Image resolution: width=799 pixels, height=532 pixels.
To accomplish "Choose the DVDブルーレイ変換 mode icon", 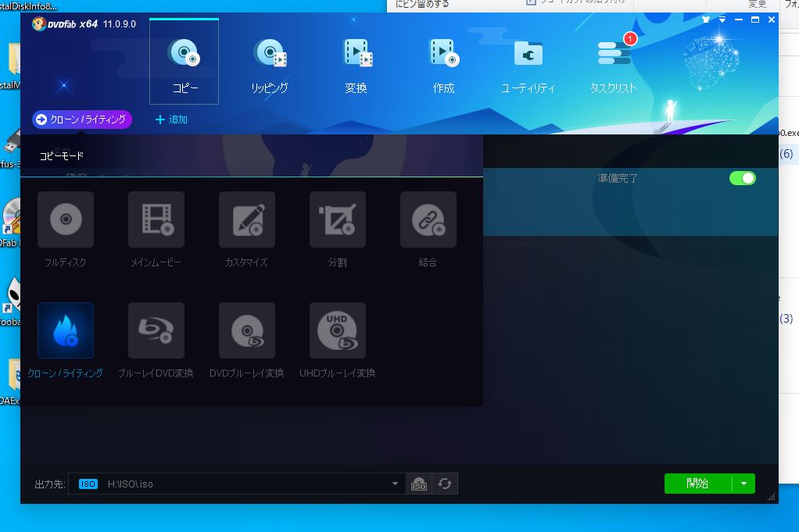I will click(247, 330).
